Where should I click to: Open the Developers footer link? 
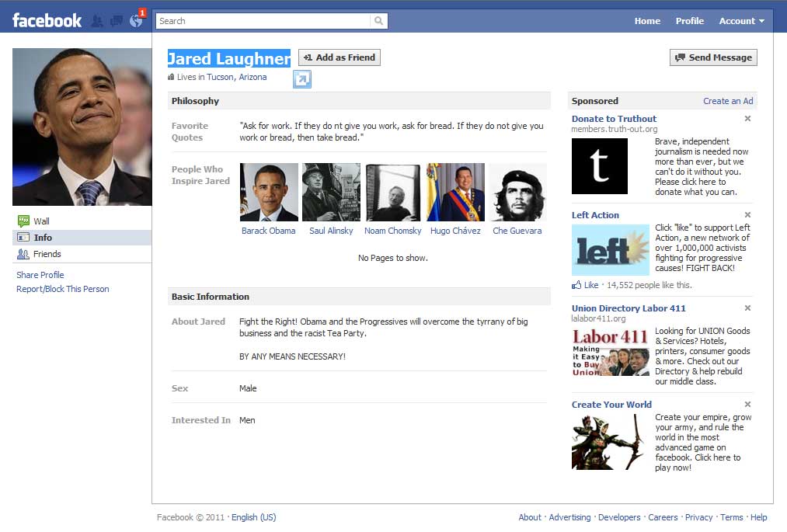click(619, 517)
